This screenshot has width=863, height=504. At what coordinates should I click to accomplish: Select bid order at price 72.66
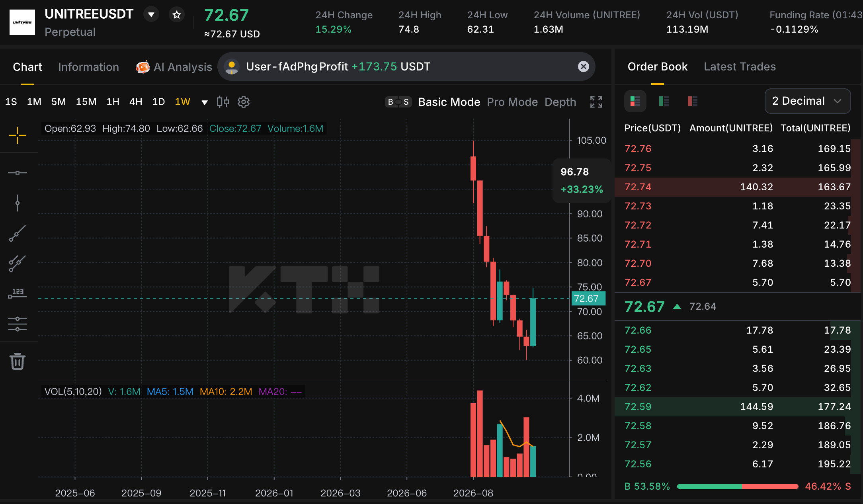pos(738,330)
